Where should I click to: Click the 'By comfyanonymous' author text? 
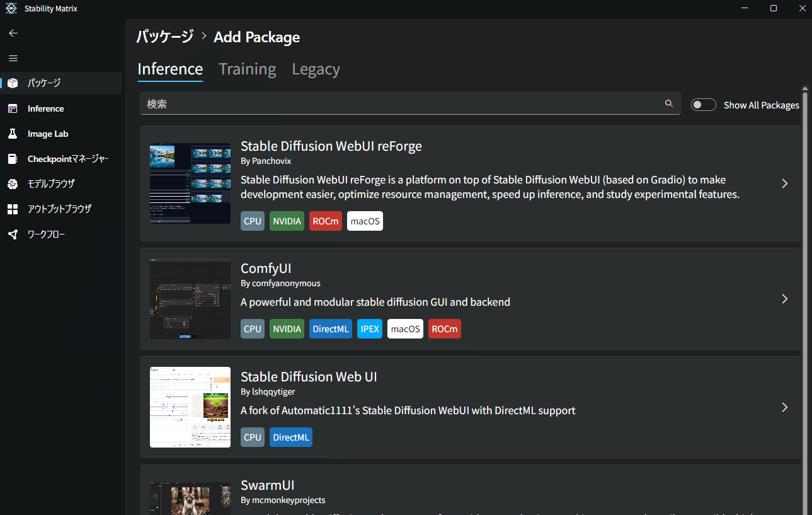point(280,284)
